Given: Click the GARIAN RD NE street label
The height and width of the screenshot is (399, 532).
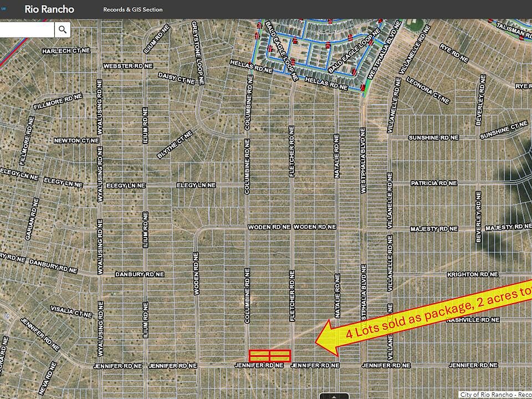Looking at the screenshot, I should [x=32, y=219].
